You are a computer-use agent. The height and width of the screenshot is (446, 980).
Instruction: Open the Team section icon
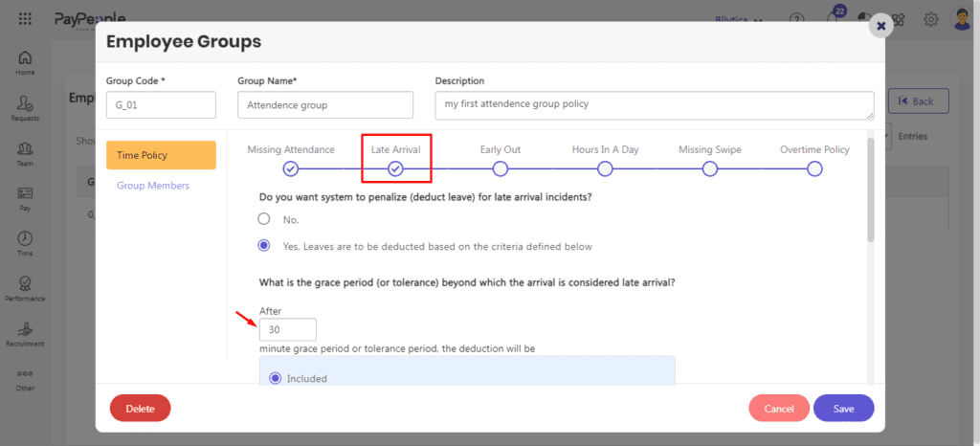tap(25, 149)
